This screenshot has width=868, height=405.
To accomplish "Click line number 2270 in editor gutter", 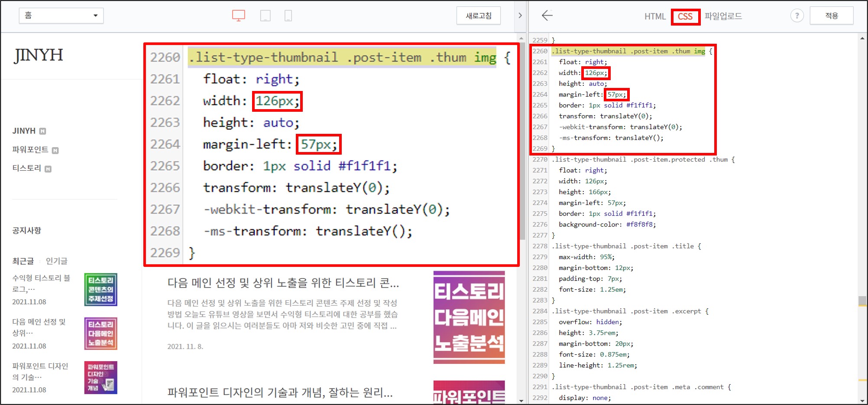I will [540, 159].
